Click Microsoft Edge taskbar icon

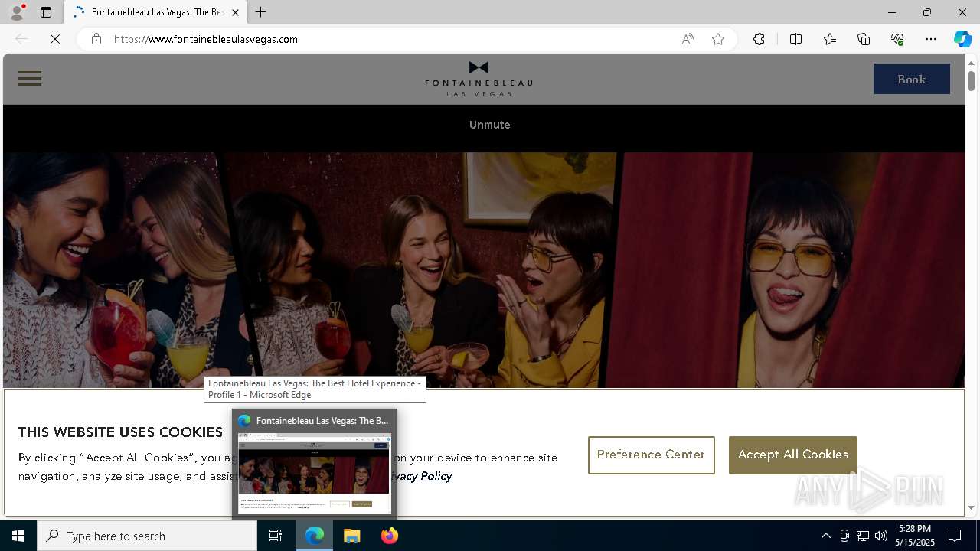(315, 536)
